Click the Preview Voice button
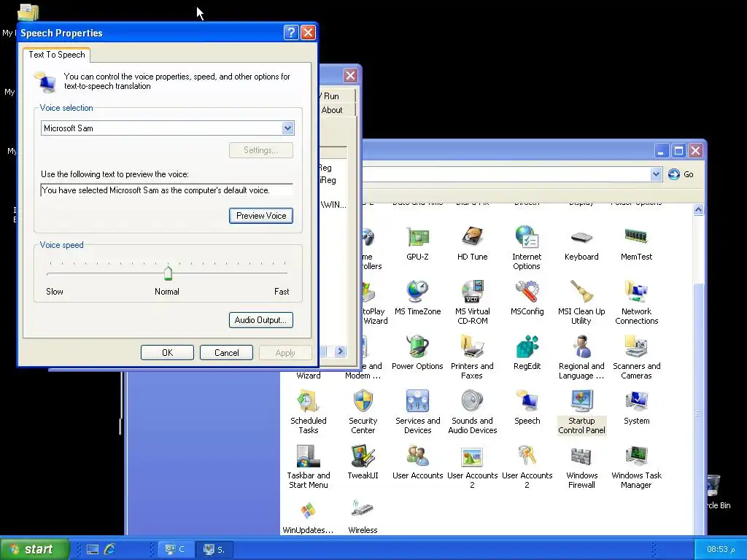747x560 pixels. pos(261,216)
